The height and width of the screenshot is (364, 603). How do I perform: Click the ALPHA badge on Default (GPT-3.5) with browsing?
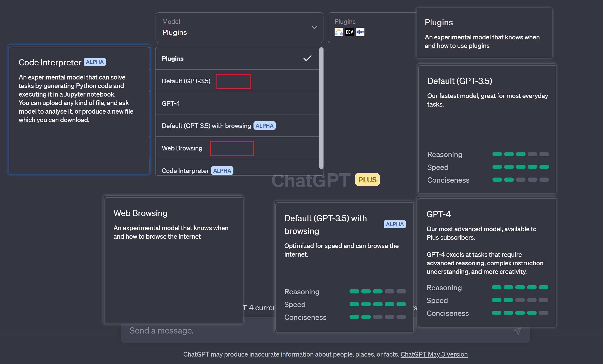pos(265,125)
